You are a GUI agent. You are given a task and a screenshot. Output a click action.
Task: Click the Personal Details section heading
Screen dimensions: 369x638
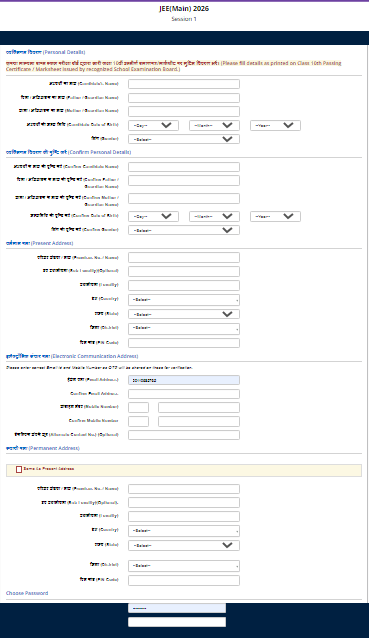[x=46, y=52]
